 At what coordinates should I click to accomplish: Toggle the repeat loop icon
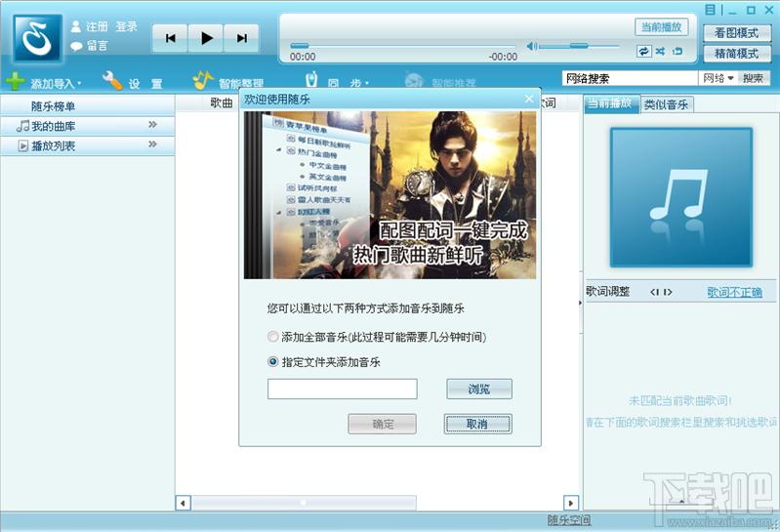643,51
